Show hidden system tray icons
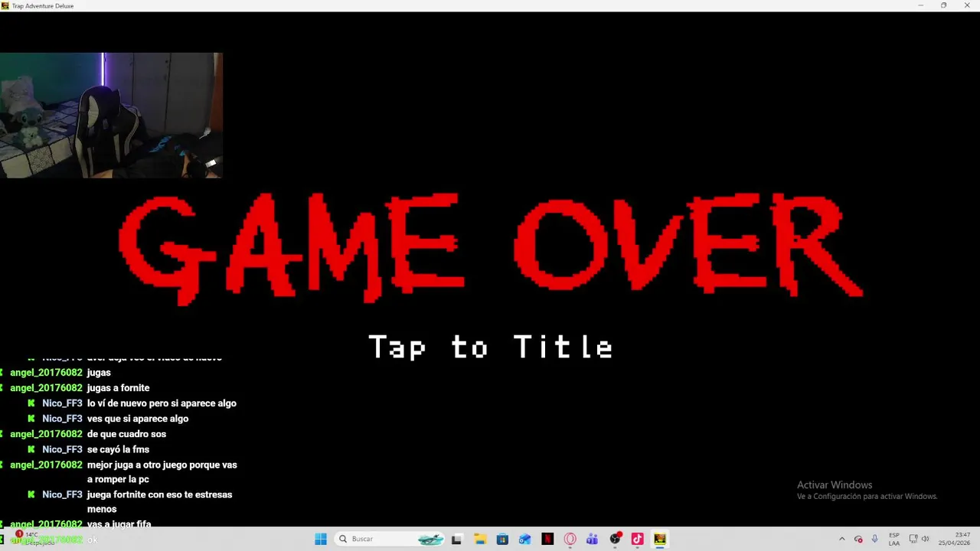 842,539
